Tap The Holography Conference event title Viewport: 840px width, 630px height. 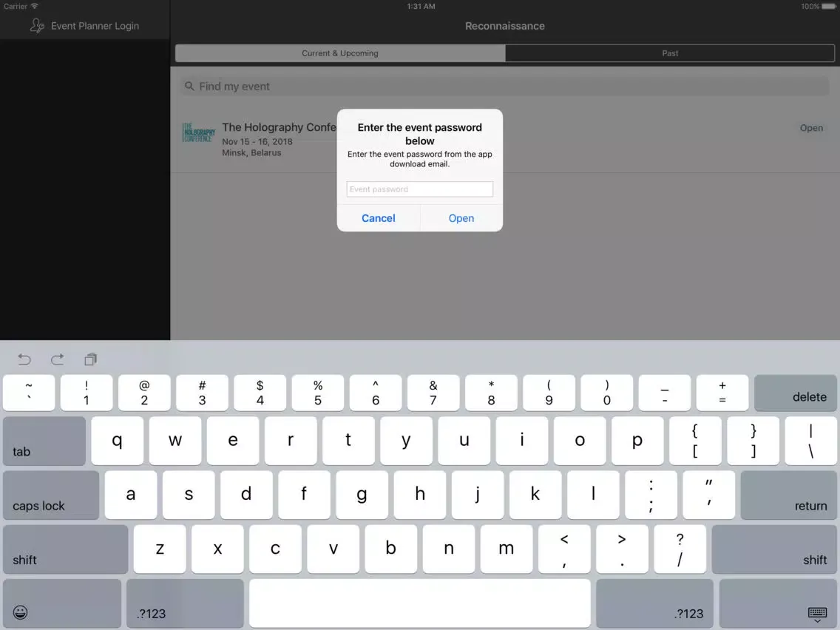(279, 127)
